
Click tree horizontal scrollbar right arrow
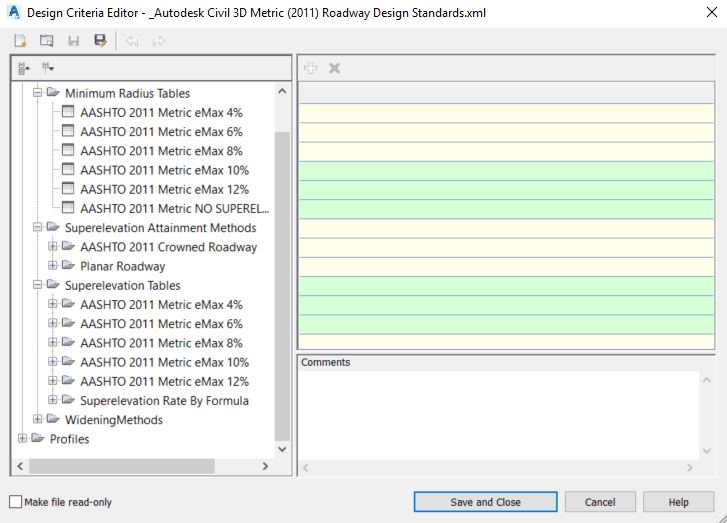pos(265,466)
